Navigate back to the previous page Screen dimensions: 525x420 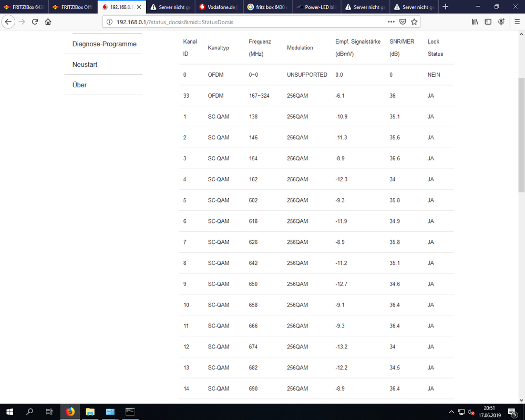[8, 22]
